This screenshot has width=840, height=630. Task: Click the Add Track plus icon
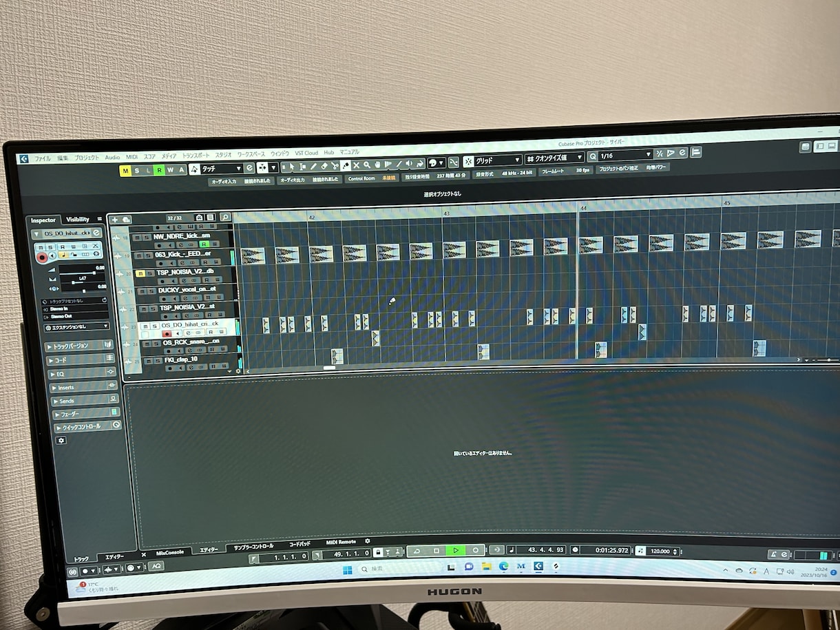click(x=115, y=220)
